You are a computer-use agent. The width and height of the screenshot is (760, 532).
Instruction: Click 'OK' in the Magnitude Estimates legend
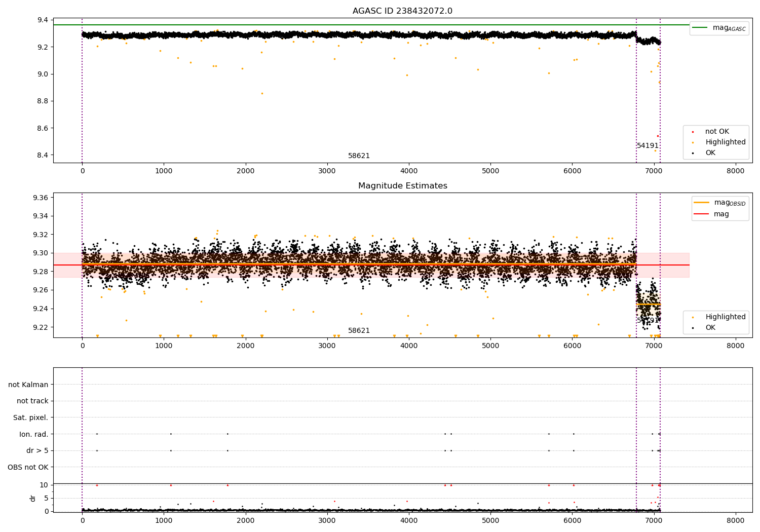tap(710, 328)
